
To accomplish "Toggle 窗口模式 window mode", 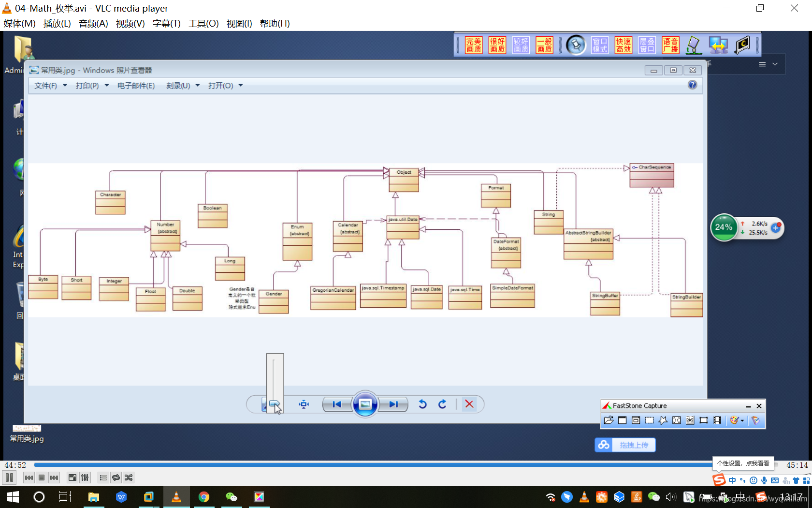I will point(600,45).
